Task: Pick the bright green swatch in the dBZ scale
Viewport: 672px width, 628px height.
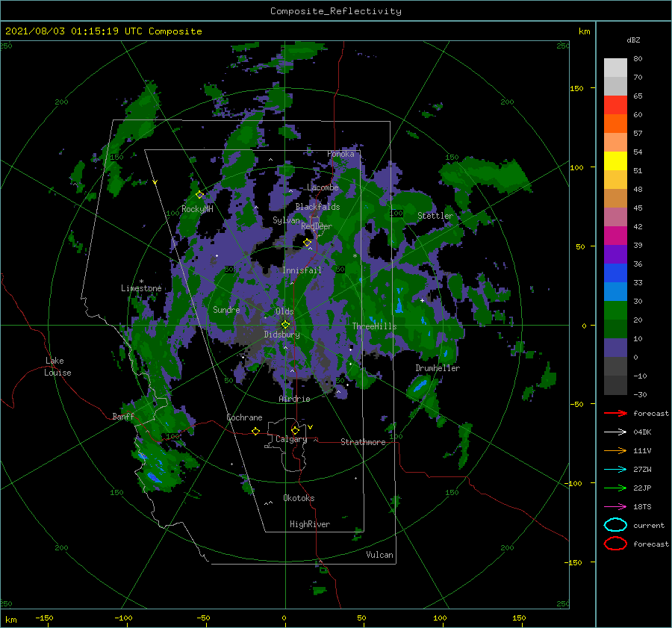Action: tap(615, 310)
